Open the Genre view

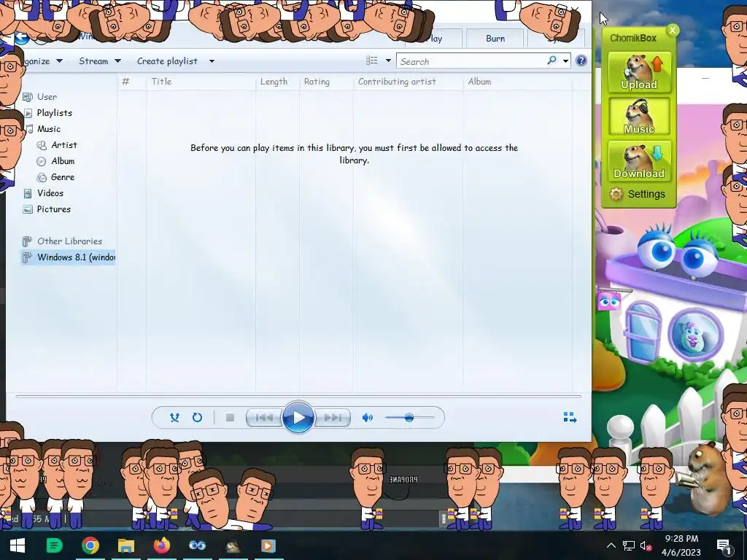[63, 177]
